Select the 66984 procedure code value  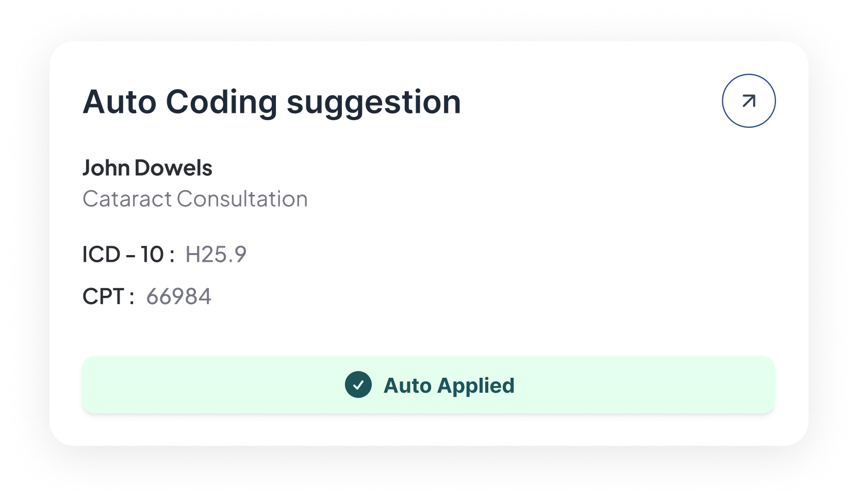point(178,297)
